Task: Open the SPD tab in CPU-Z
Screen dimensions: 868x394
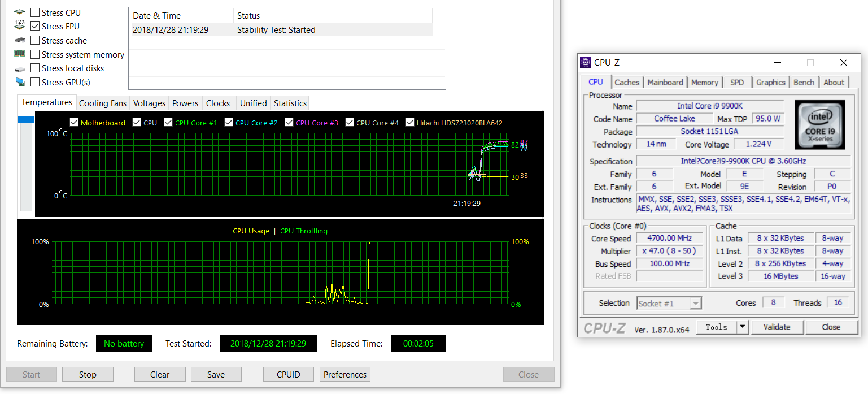Action: pos(737,83)
